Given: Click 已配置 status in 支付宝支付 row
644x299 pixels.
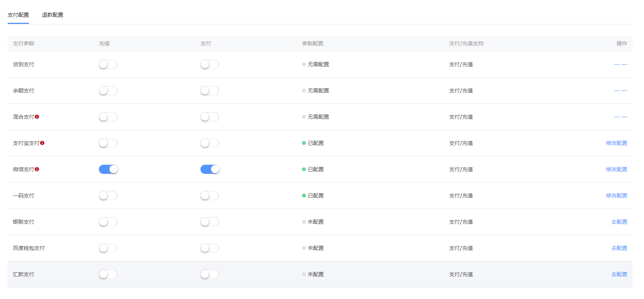Looking at the screenshot, I should (x=313, y=143).
